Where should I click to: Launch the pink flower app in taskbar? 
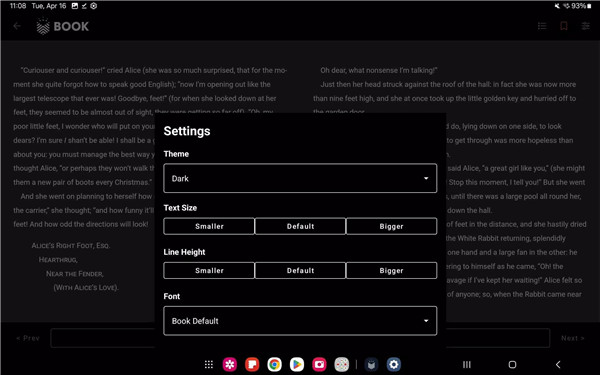coord(230,364)
